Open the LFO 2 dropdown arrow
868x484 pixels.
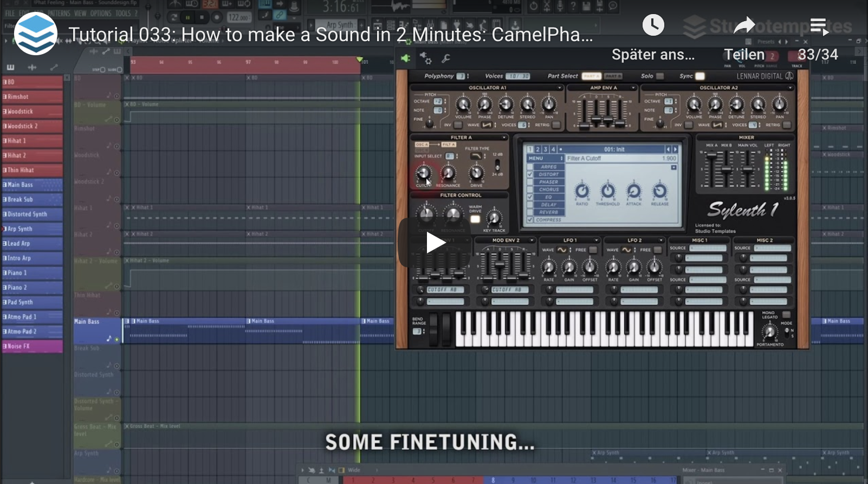(661, 240)
